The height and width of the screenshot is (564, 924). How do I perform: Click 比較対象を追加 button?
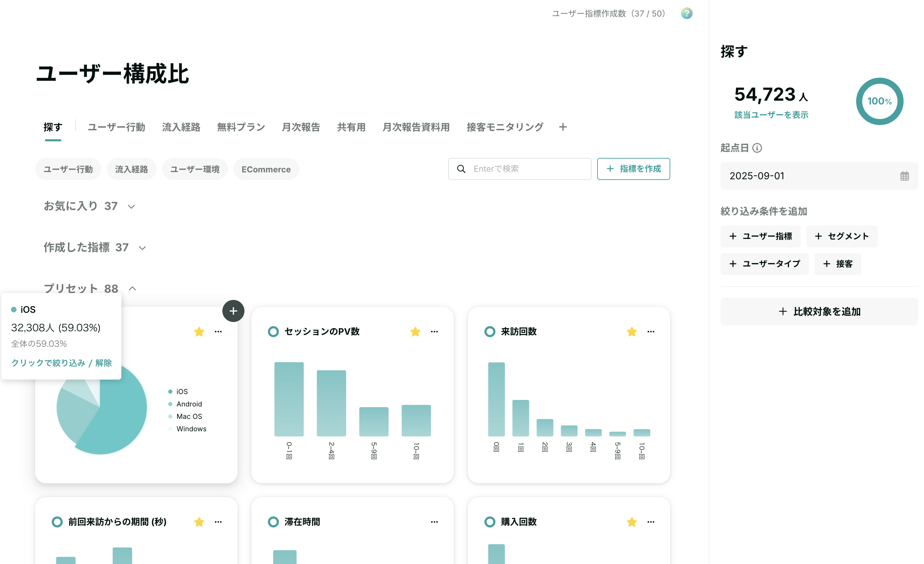pos(819,312)
